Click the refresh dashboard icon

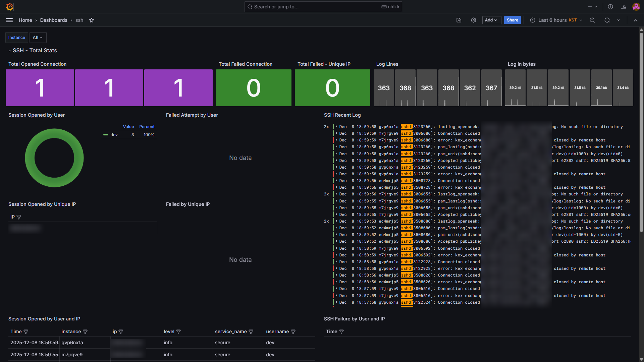coord(607,20)
